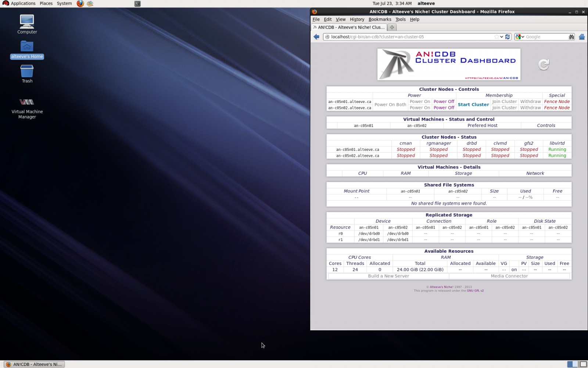This screenshot has height=368, width=588.
Task: Click the dashboard refresh arrow icon
Action: pyautogui.click(x=544, y=65)
